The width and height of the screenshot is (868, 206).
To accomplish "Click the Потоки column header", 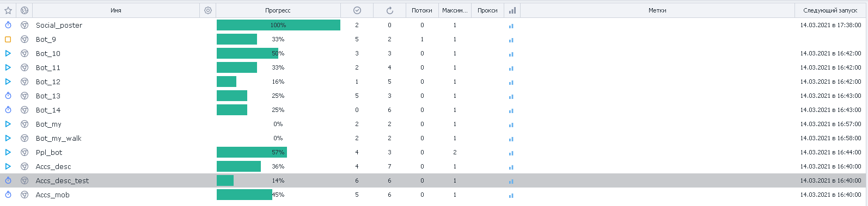I will click(x=422, y=10).
